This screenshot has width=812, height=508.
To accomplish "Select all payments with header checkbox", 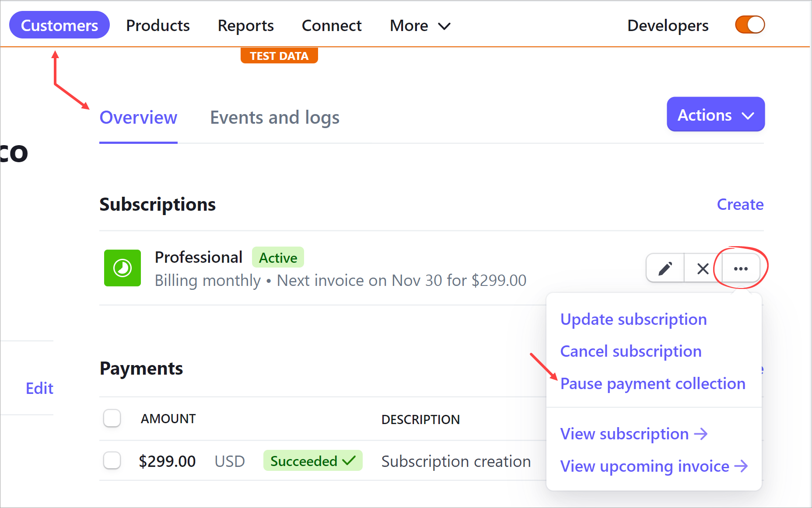I will pyautogui.click(x=112, y=418).
